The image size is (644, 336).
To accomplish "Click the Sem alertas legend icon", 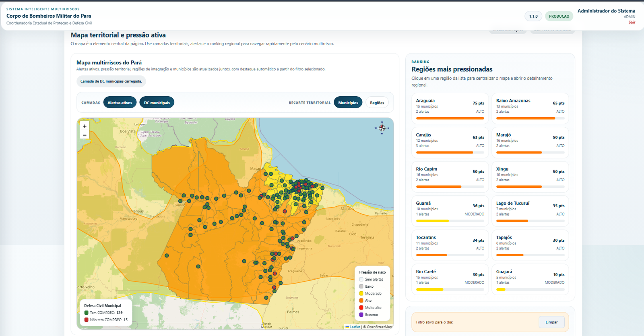I will [361, 279].
